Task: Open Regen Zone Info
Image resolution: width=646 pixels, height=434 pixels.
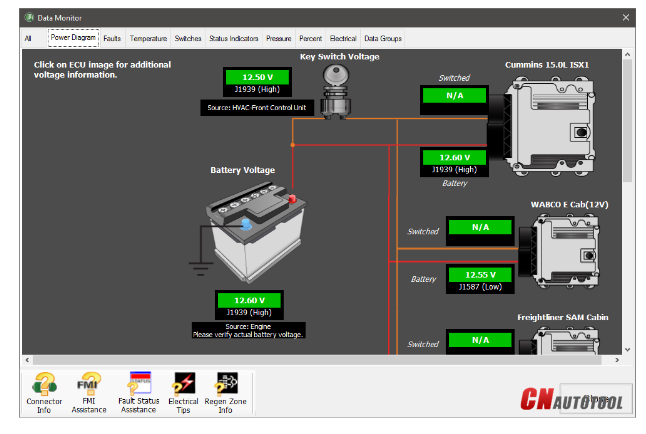Action: click(225, 393)
